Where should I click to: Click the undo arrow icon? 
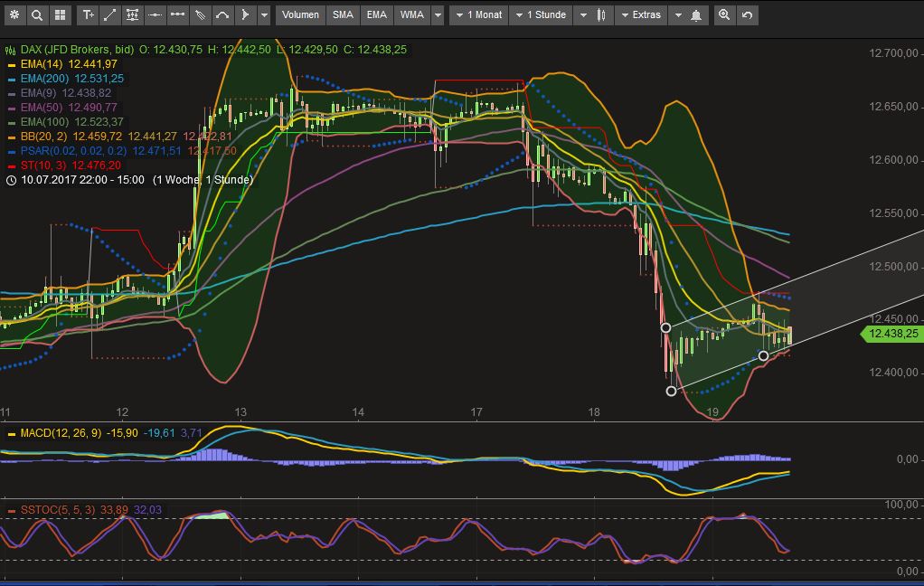[x=747, y=15]
